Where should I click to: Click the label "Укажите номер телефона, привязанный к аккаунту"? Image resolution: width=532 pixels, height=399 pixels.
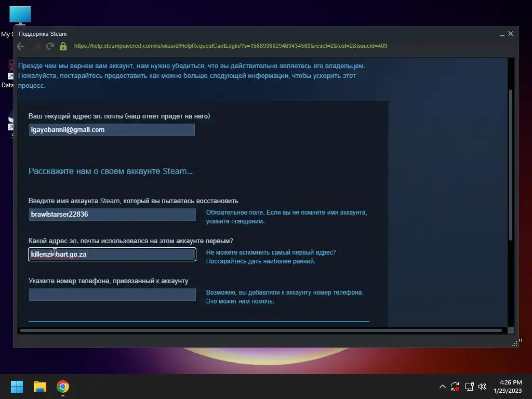108,281
